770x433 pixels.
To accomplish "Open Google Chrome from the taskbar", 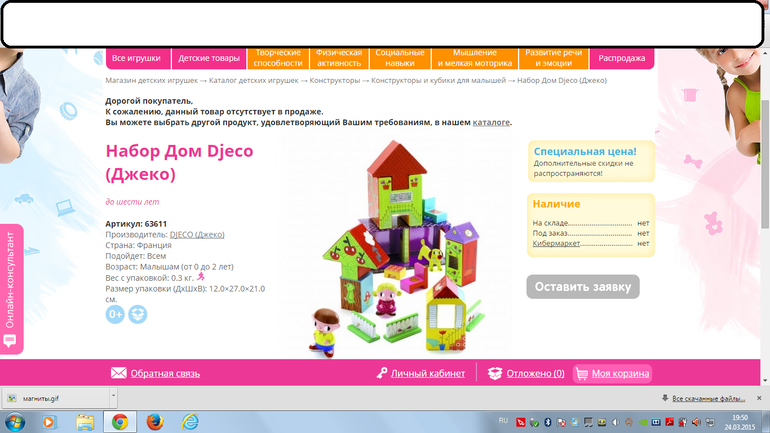I will click(x=119, y=422).
